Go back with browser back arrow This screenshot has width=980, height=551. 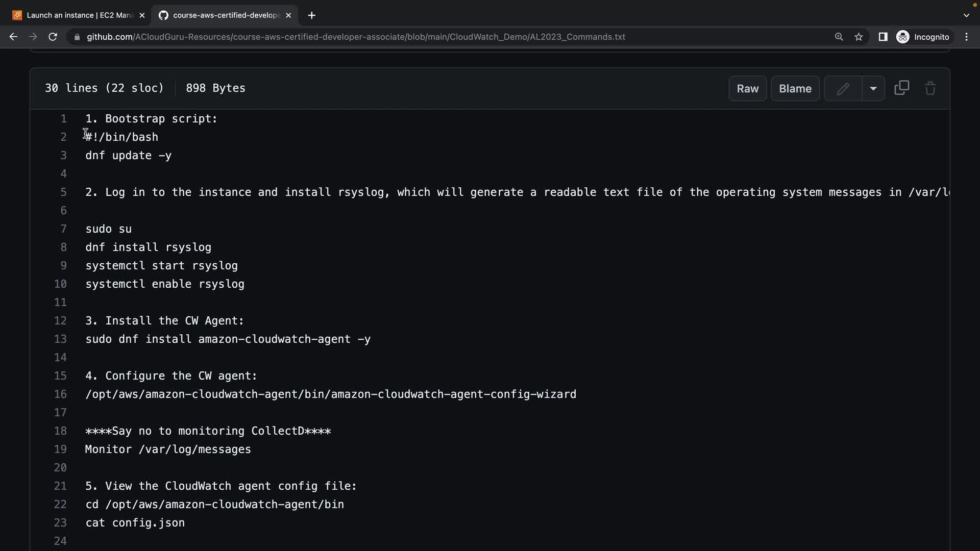(14, 37)
